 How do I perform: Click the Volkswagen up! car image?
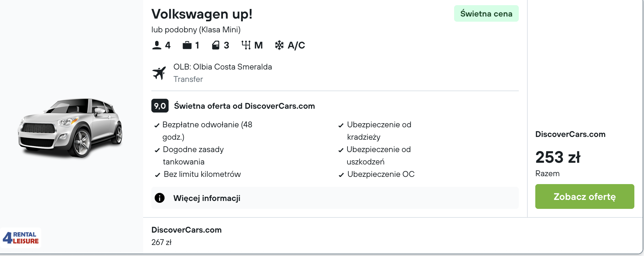(71, 128)
